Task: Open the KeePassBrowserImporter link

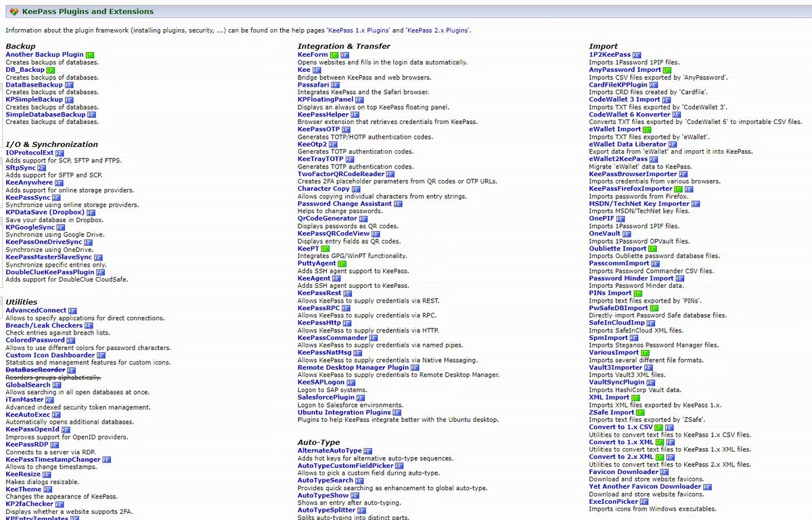Action: point(633,174)
